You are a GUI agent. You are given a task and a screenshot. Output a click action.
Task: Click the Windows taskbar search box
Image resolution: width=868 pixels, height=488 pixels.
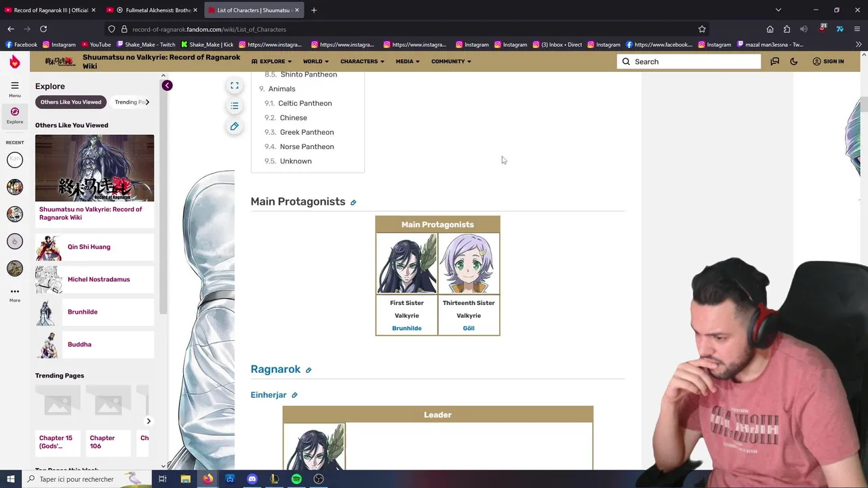[84, 479]
